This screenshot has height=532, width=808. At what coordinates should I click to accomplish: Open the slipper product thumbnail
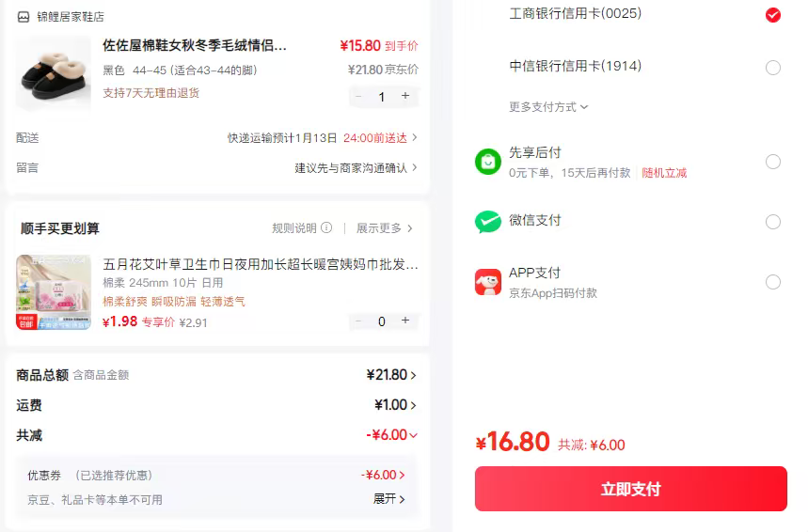coord(54,73)
